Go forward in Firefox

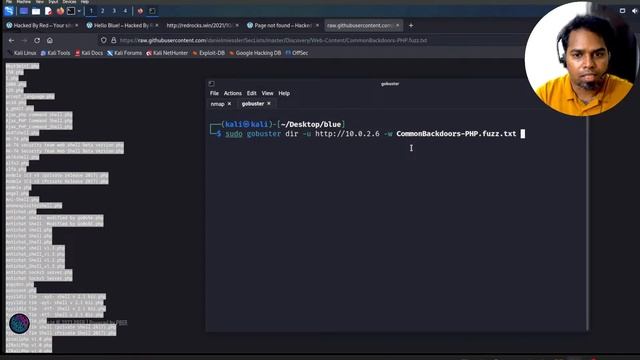(x=24, y=40)
